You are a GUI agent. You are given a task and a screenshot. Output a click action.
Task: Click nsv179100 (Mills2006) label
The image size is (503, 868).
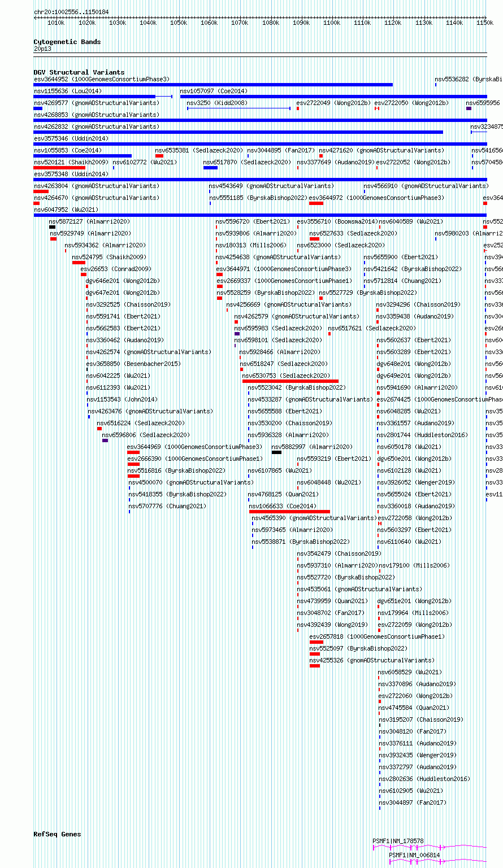click(x=414, y=565)
